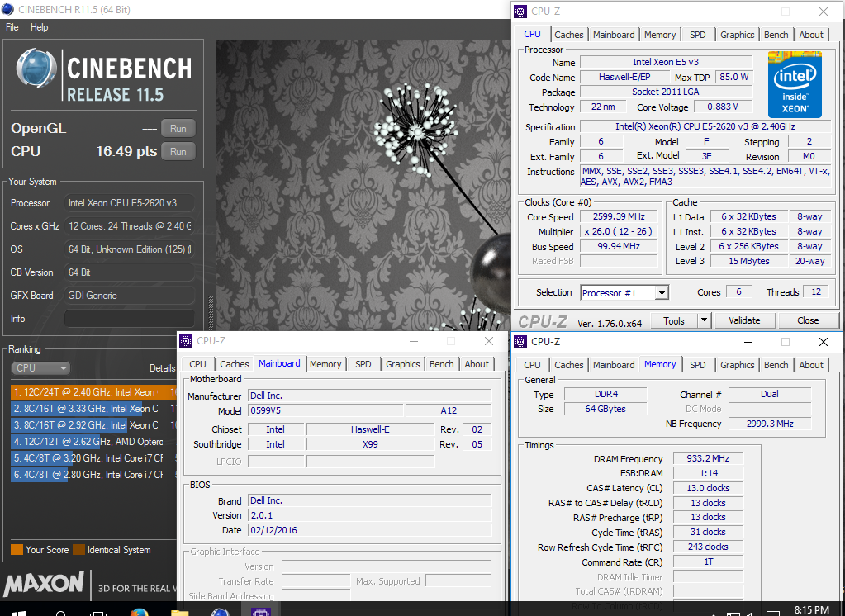Open About tab in Mainboard CPU-Z window

click(x=477, y=364)
